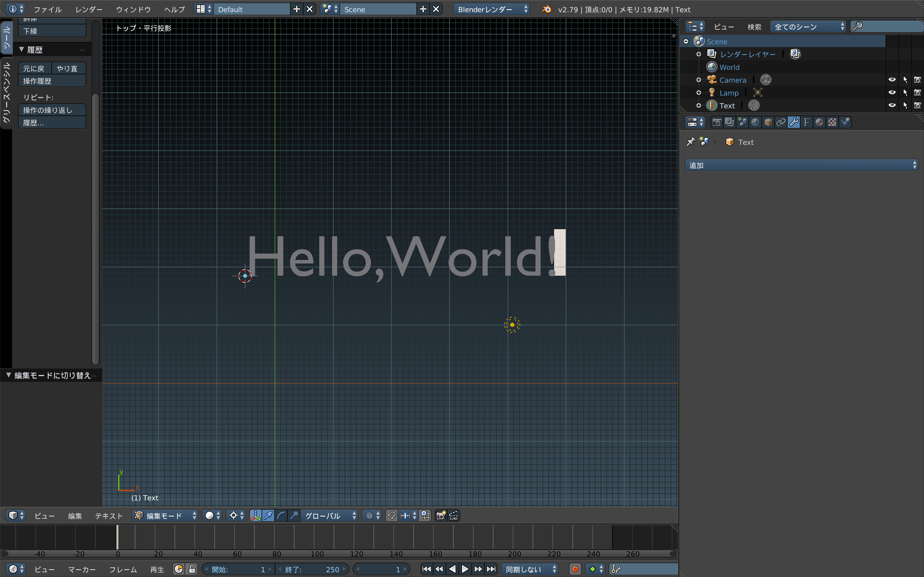
Task: Enable magnet snapping in 3D view header
Action: 391,515
